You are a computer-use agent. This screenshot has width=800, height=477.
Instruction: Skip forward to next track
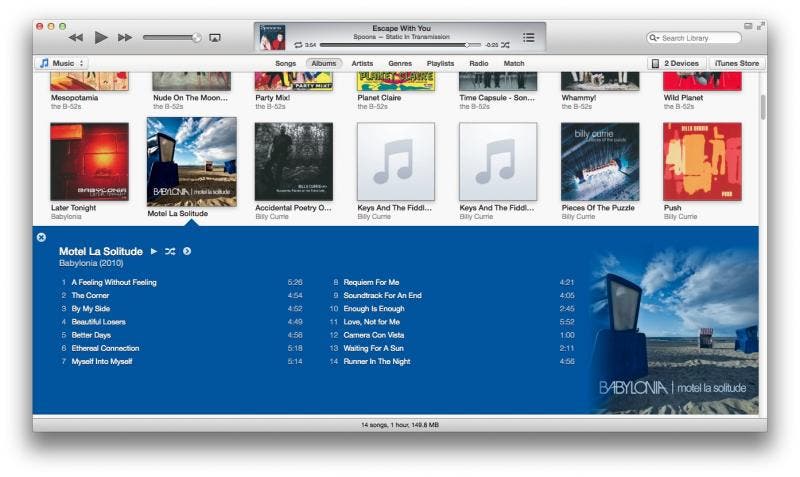[x=125, y=38]
